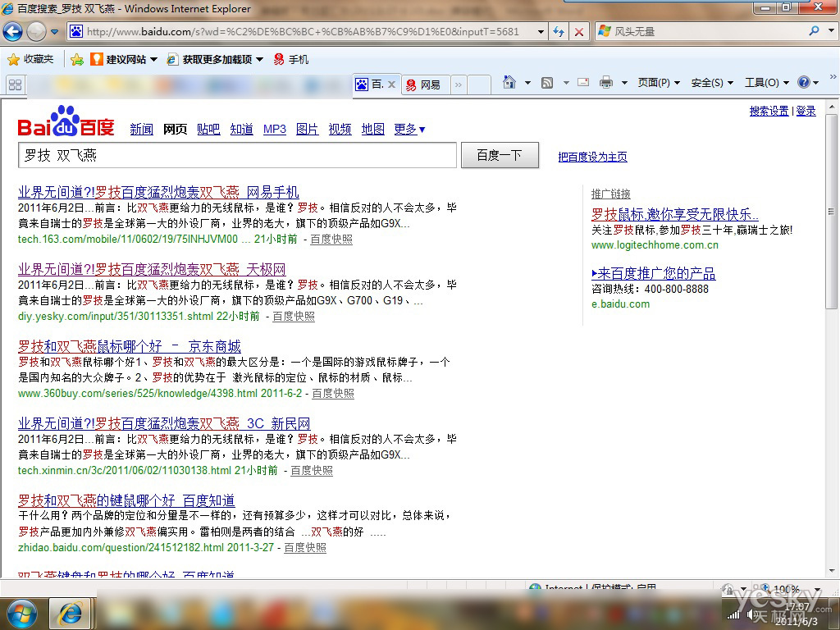Open the 罗技鼠标 sponsored ad link
Screen dimensions: 840x630
[x=675, y=214]
